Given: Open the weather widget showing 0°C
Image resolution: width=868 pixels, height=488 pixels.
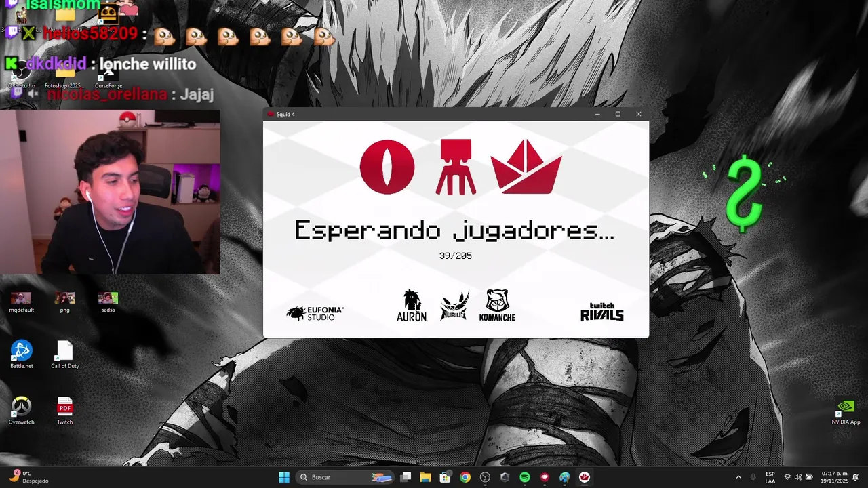Looking at the screenshot, I should point(28,477).
